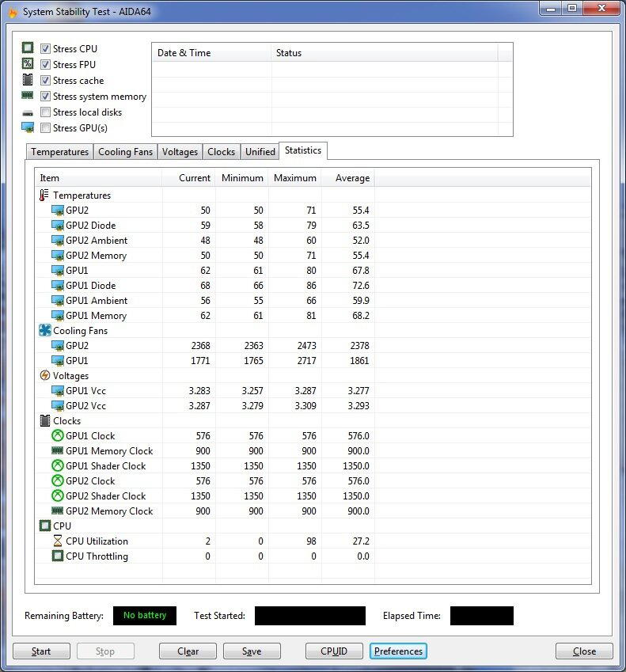Click the 2368 current GPU2 fan speed
Viewport: 626px width, 672px height.
coord(200,345)
